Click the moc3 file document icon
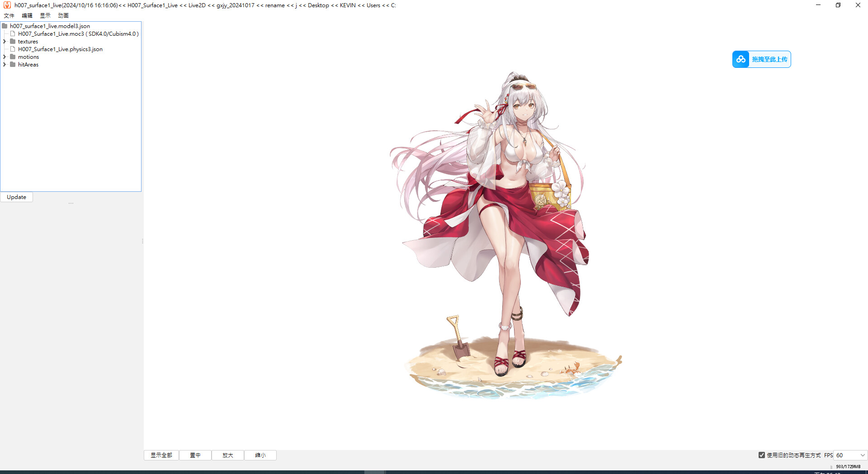The height and width of the screenshot is (474, 868). (x=13, y=33)
